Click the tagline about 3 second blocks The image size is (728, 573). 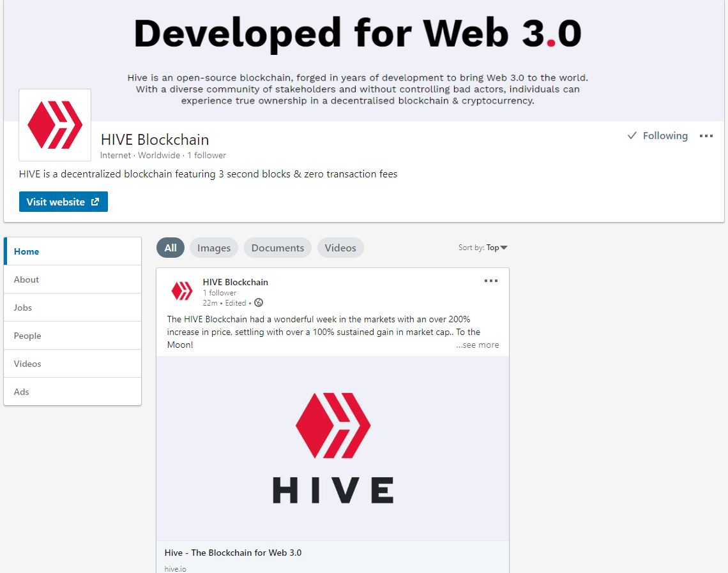(208, 174)
